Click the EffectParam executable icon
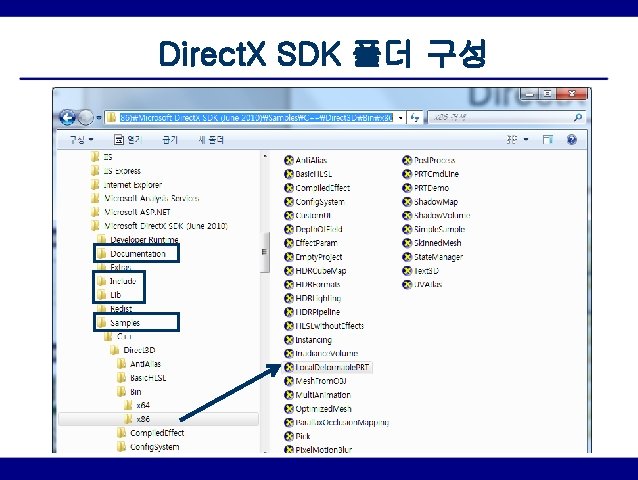The width and height of the screenshot is (638, 480). point(289,243)
